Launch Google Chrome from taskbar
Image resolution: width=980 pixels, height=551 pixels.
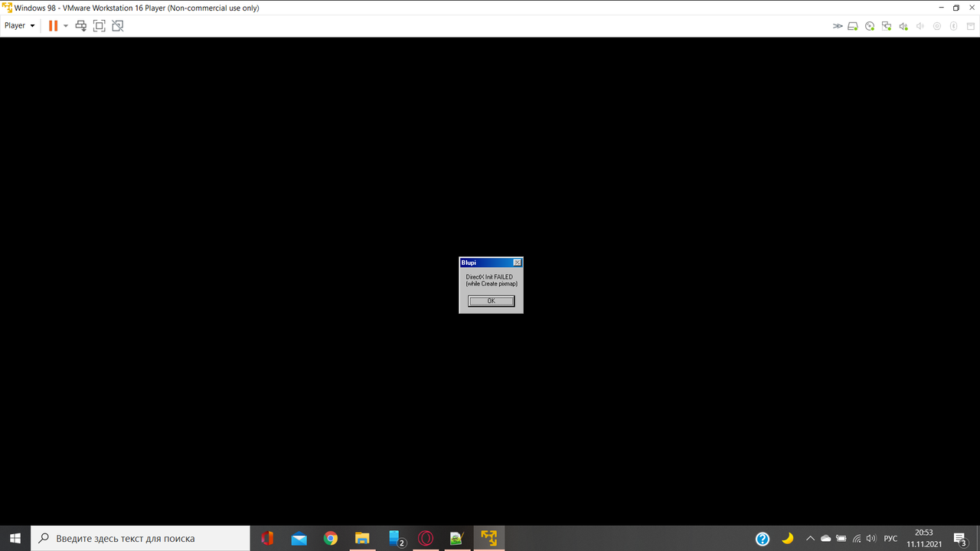[x=330, y=538]
